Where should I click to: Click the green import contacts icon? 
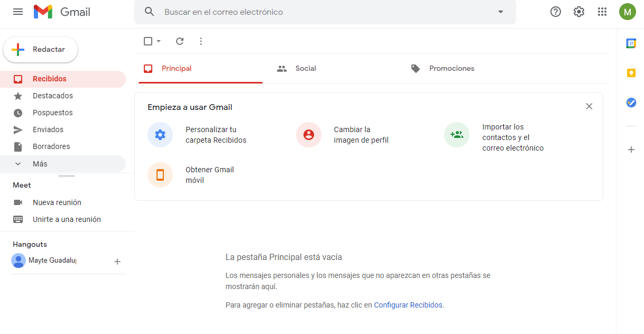tap(457, 135)
